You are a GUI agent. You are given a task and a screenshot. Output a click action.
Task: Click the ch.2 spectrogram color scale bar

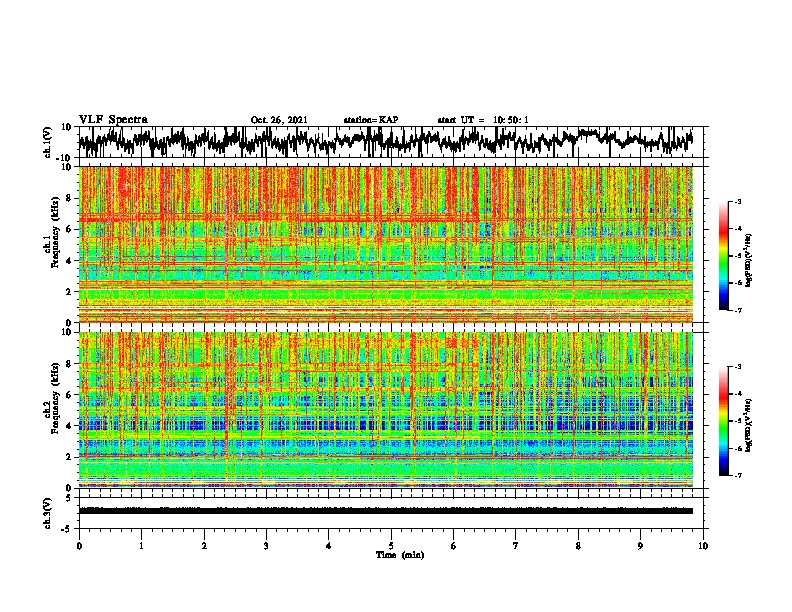723,421
